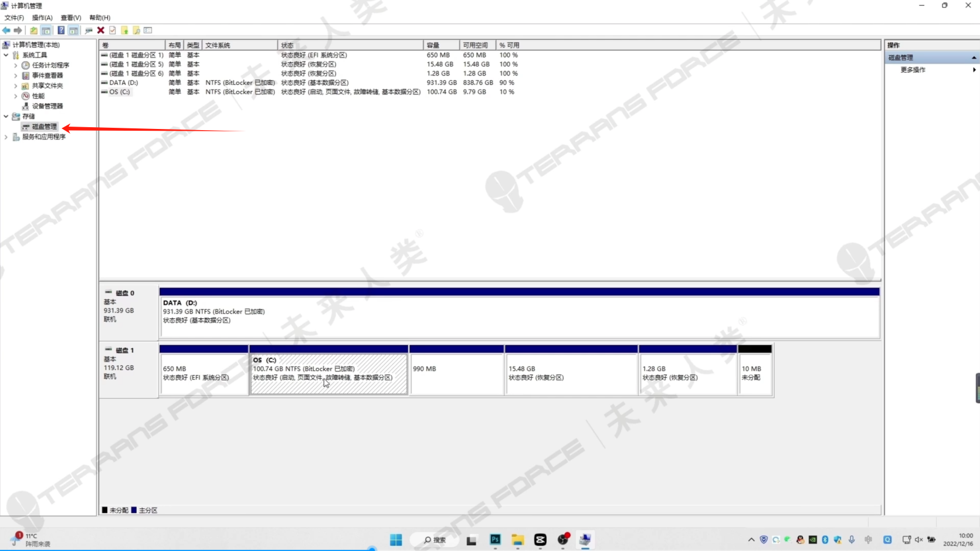980x551 pixels.
Task: Sort by the 容量 column header
Action: (441, 45)
